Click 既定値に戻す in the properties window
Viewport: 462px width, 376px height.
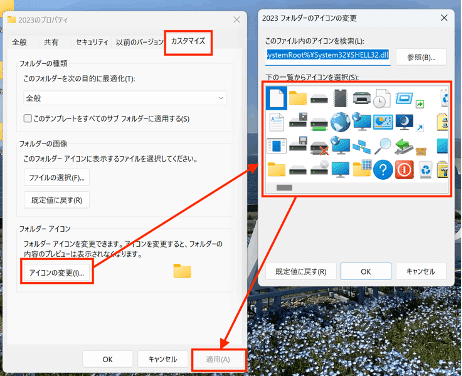pos(57,200)
